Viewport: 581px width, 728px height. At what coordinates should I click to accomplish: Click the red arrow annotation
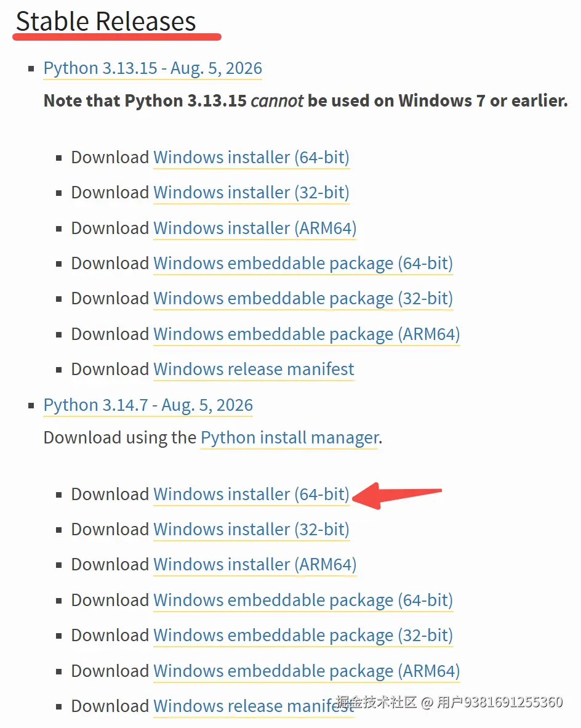[x=397, y=495]
